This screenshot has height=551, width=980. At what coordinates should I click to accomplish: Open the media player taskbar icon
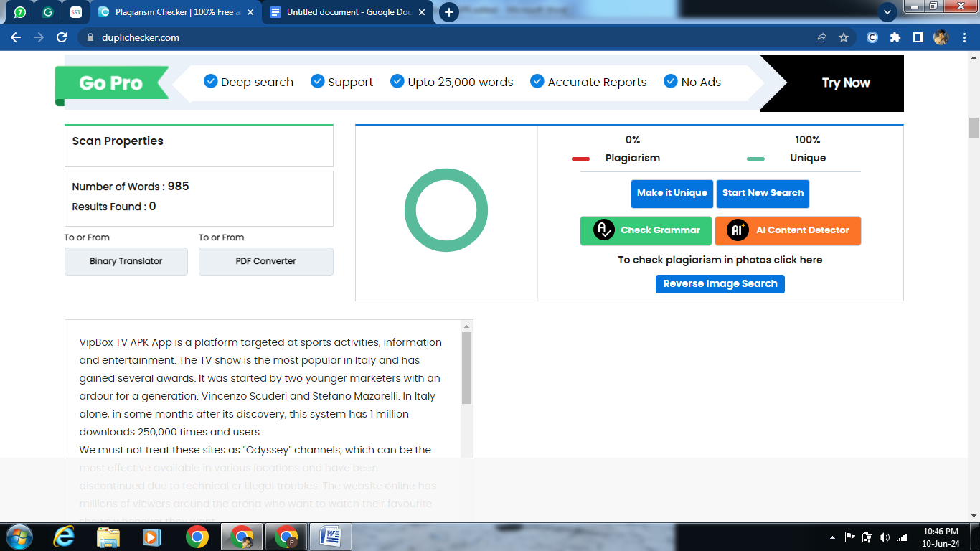(151, 537)
